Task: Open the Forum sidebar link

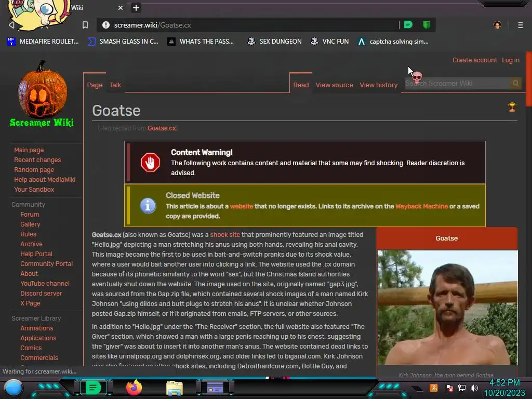Action: [30, 215]
